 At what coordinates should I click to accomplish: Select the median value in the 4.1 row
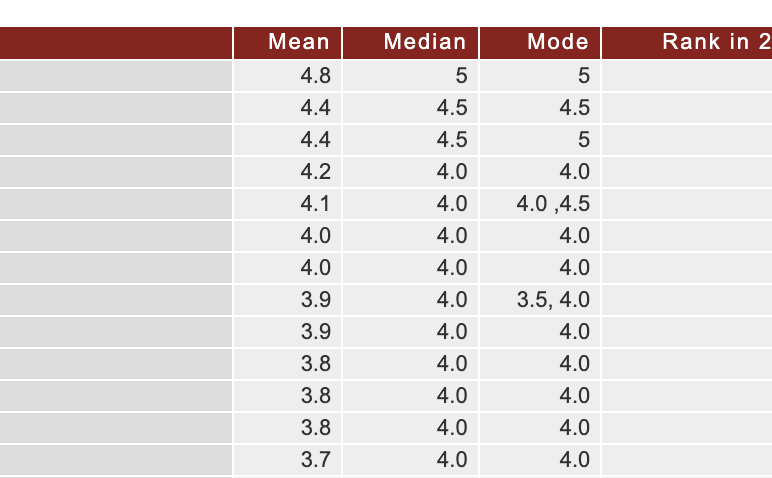tap(452, 204)
